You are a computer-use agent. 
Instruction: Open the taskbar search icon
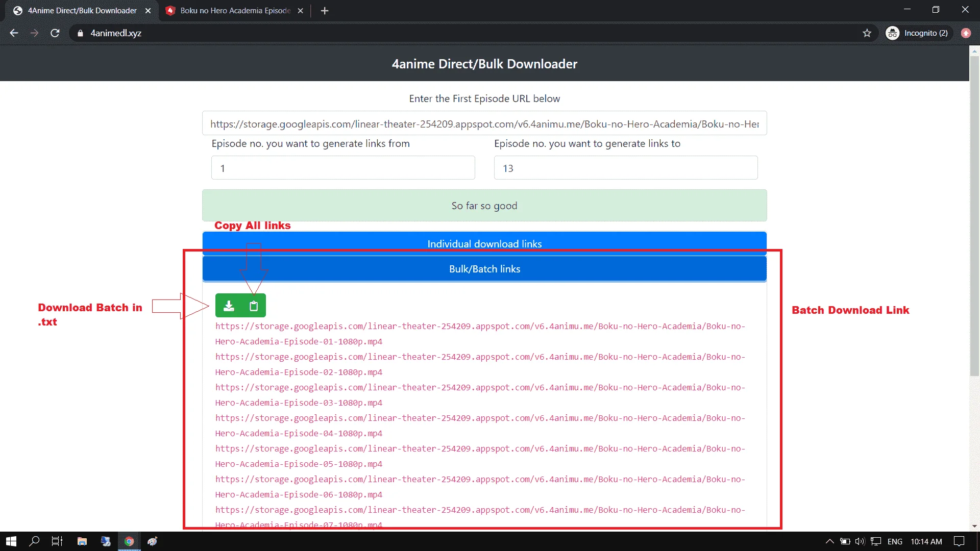[34, 541]
